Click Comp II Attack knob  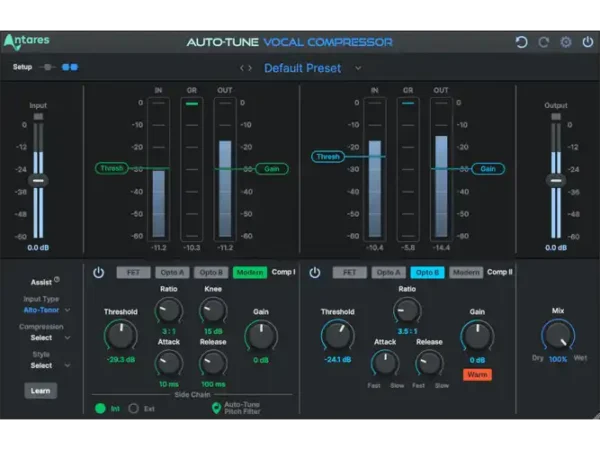click(x=385, y=364)
